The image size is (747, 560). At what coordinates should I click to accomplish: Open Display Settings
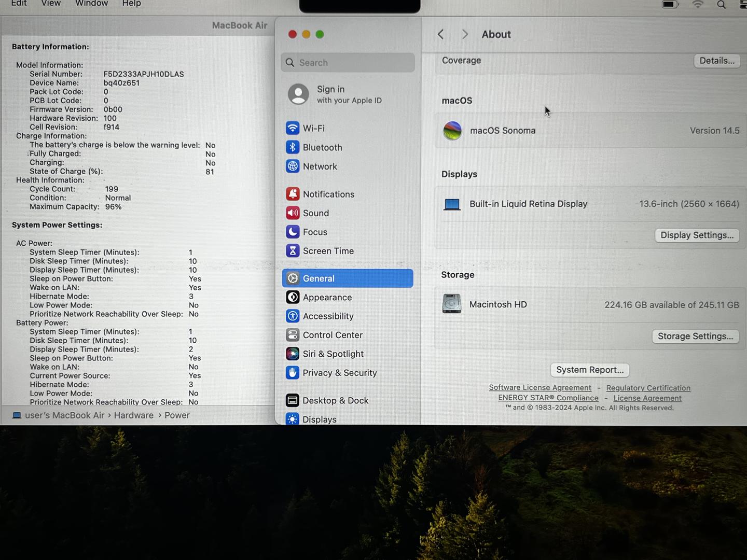click(x=697, y=235)
